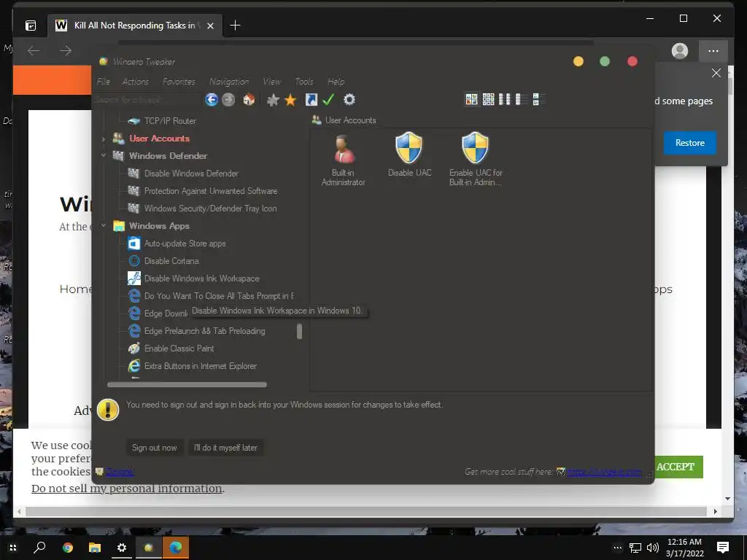Screen dimensions: 747x560
Task: Click the taskbar volume icon
Action: coord(653,548)
